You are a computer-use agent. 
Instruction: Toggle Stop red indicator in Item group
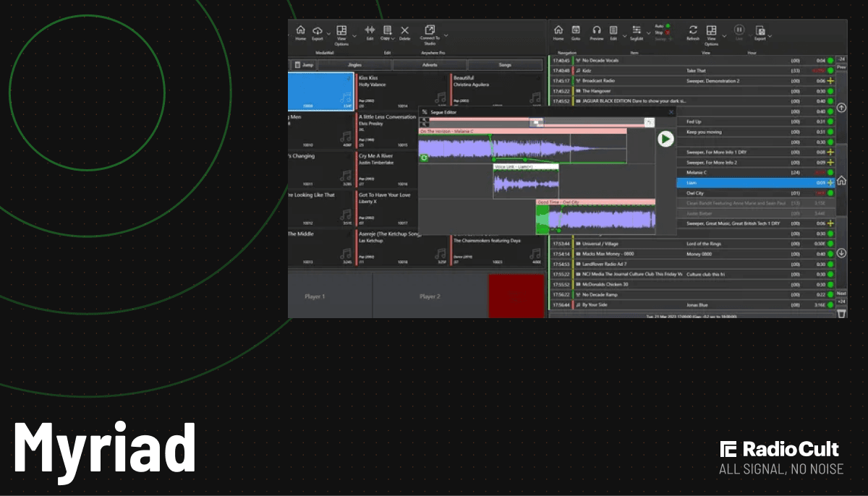[x=667, y=32]
